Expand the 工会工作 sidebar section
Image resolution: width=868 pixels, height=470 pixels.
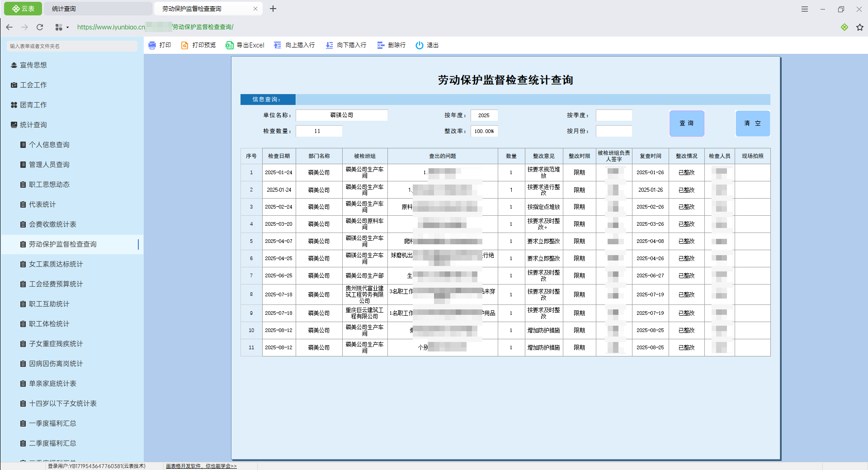tap(33, 85)
